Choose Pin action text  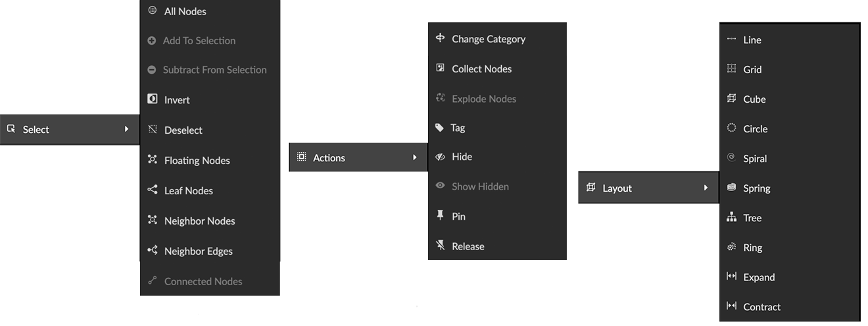(458, 216)
